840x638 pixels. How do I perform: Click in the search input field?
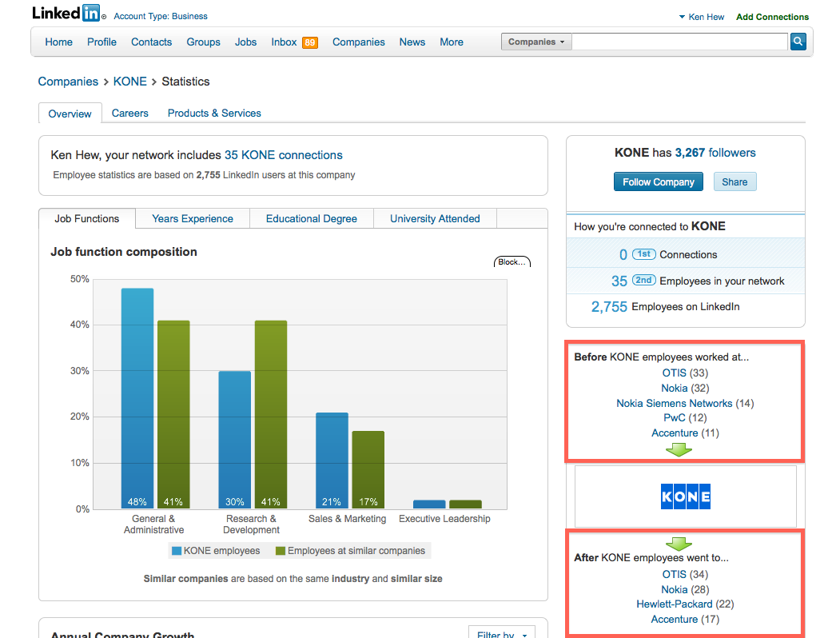tap(680, 42)
